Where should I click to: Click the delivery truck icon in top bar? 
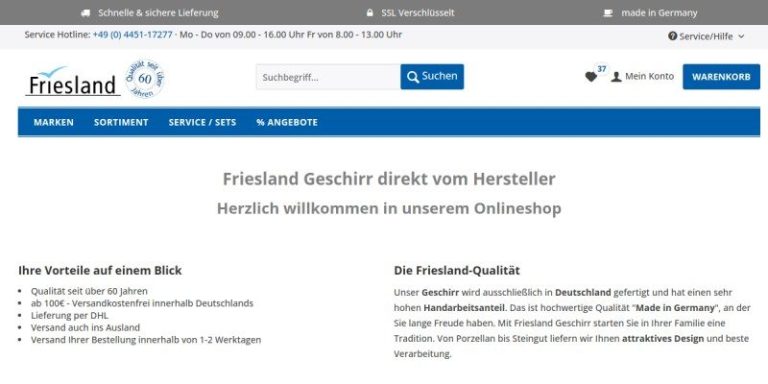tap(86, 13)
